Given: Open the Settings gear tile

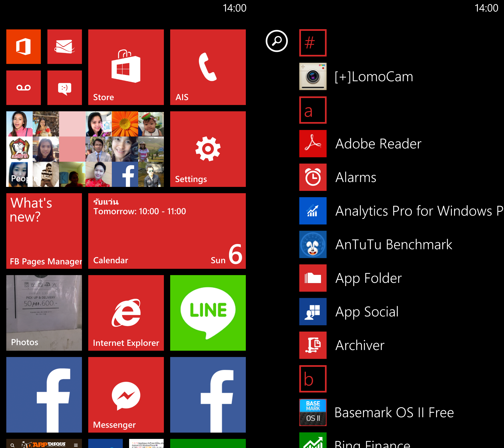Looking at the screenshot, I should (208, 149).
